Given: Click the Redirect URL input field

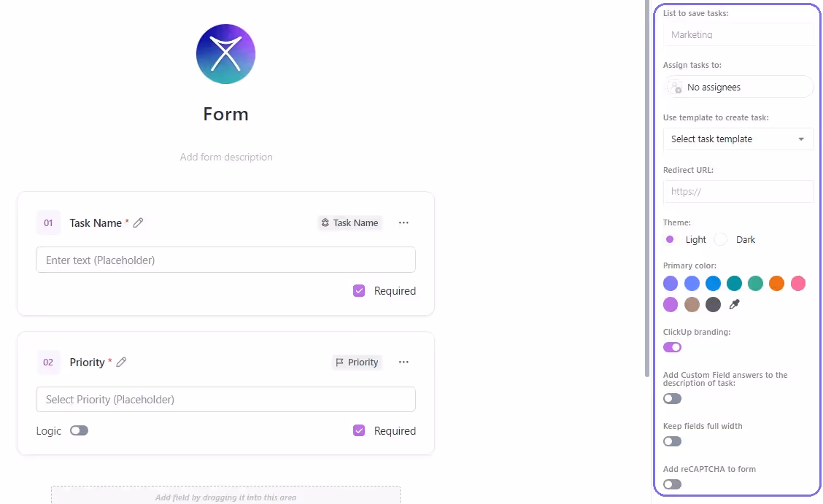Looking at the screenshot, I should (x=738, y=191).
